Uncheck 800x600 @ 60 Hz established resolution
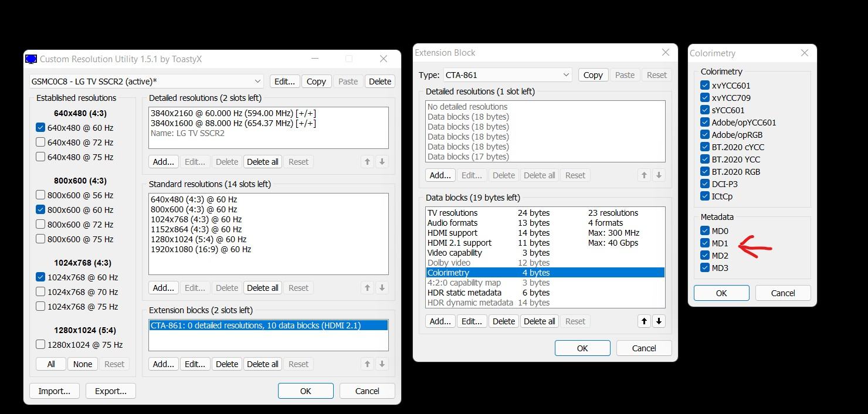 40,210
